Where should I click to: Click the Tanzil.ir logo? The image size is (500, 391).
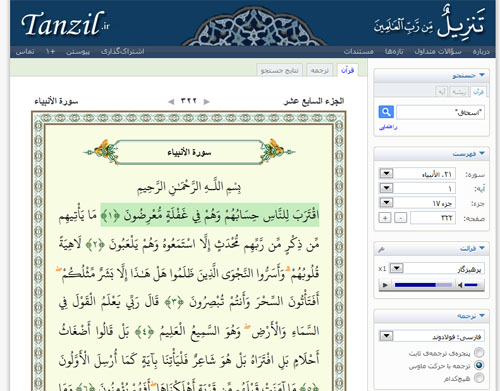pyautogui.click(x=65, y=24)
